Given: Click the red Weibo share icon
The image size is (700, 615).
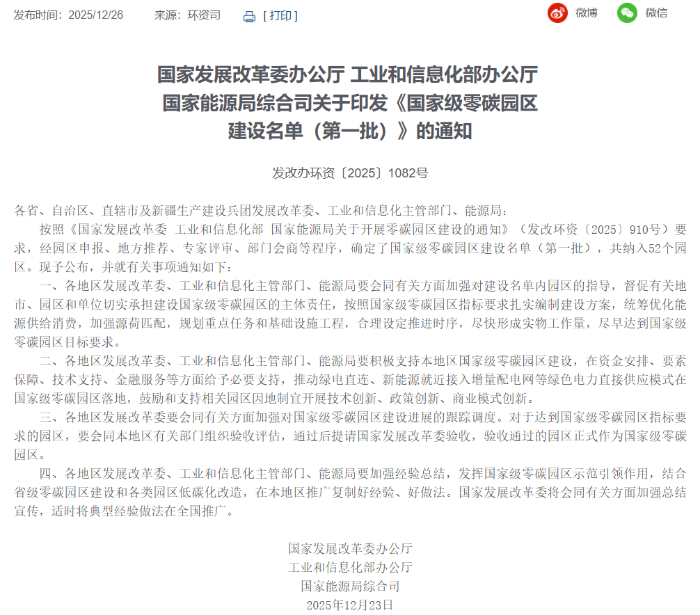Looking at the screenshot, I should click(x=557, y=13).
